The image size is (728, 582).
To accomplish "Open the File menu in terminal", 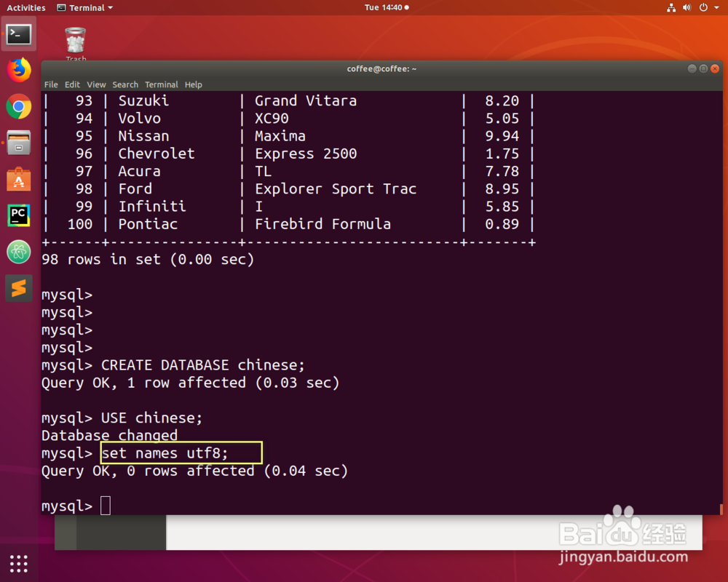I will [x=51, y=84].
